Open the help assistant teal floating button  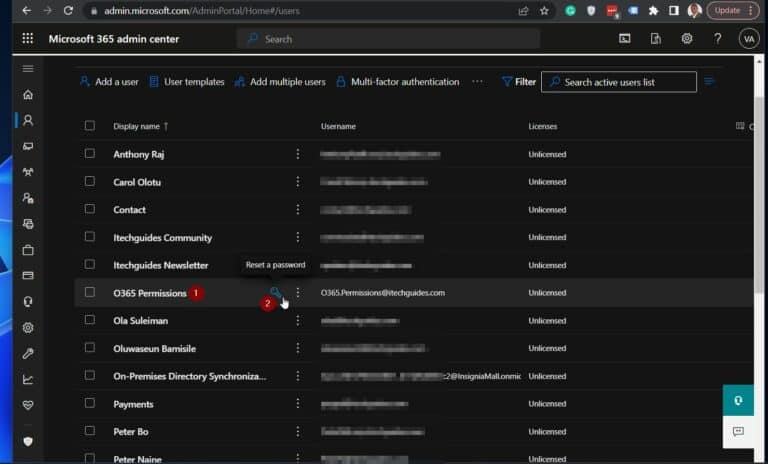point(738,400)
